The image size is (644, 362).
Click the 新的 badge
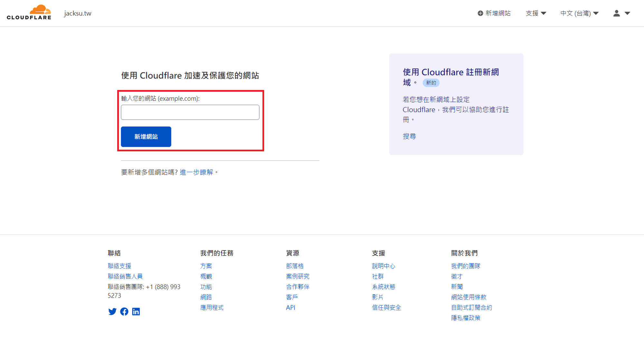click(431, 83)
